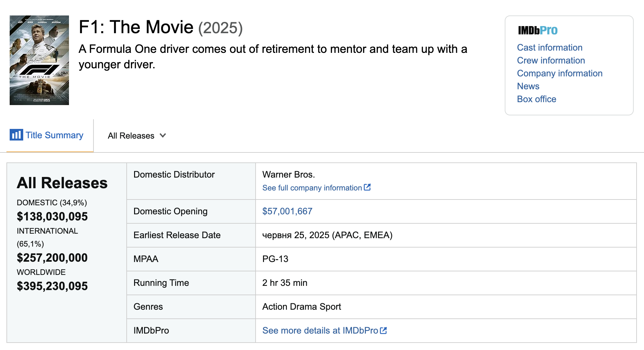Screen dimensions: 644x350
Task: Click the movie synopsis paragraph
Action: (x=273, y=57)
